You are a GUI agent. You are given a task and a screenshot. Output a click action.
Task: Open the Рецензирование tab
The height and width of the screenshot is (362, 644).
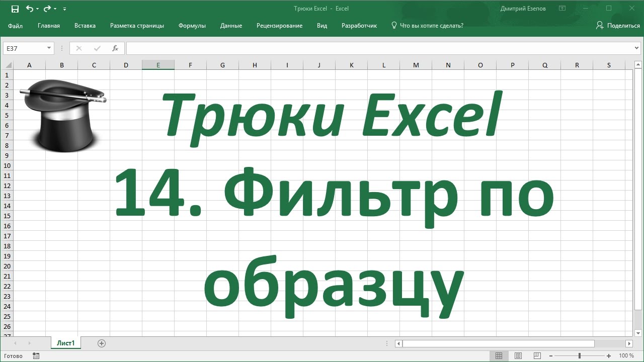point(279,26)
